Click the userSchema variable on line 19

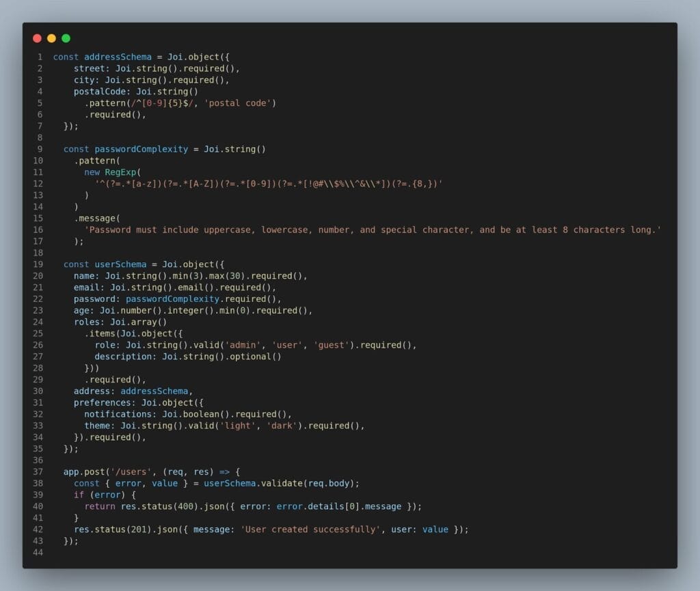point(120,264)
